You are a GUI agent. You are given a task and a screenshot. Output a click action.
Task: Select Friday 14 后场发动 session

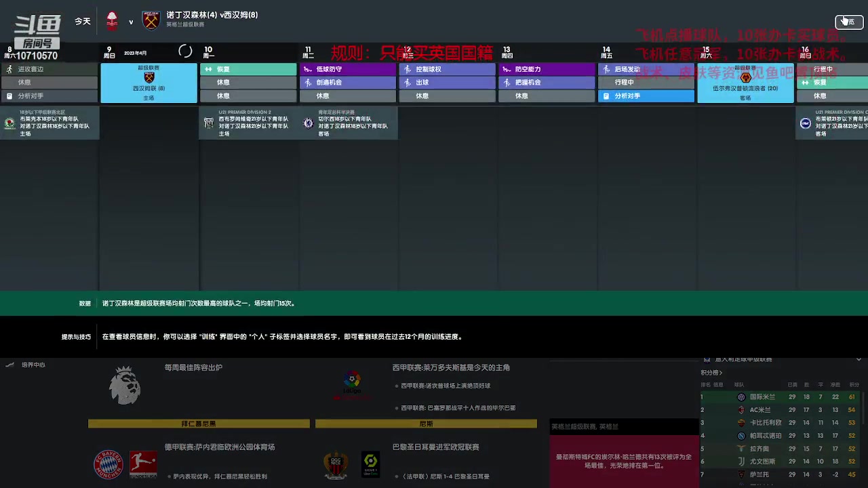(646, 69)
